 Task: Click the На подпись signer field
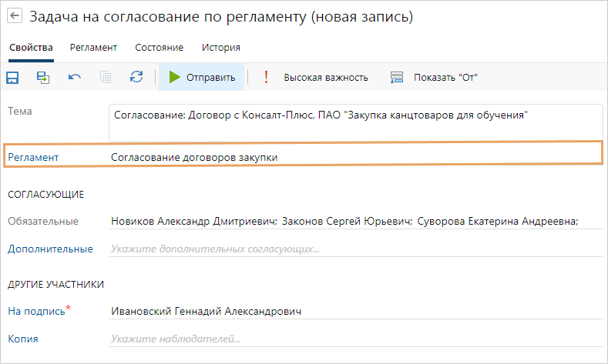pyautogui.click(x=354, y=311)
